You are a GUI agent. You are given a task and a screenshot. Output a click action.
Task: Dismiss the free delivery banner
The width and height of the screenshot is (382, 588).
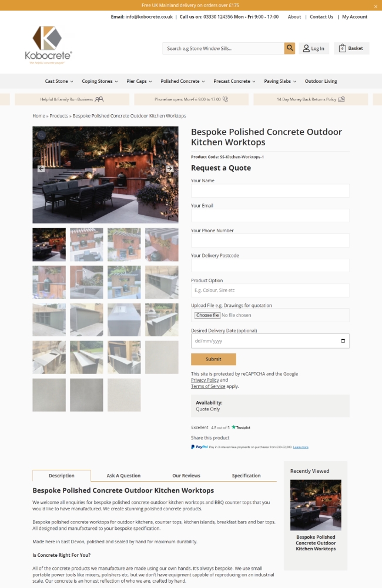tap(376, 6)
